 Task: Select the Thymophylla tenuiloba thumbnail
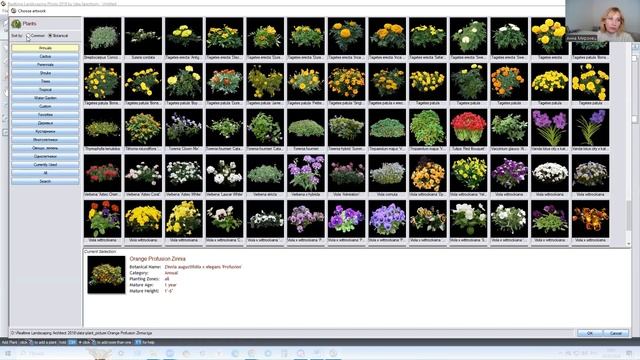(102, 127)
